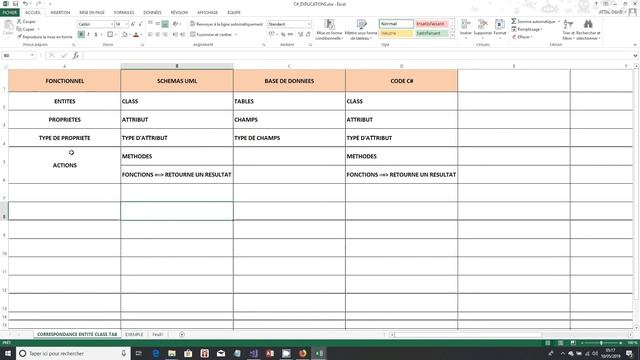Increase font size button
The width and height of the screenshot is (640, 360).
[x=133, y=24]
